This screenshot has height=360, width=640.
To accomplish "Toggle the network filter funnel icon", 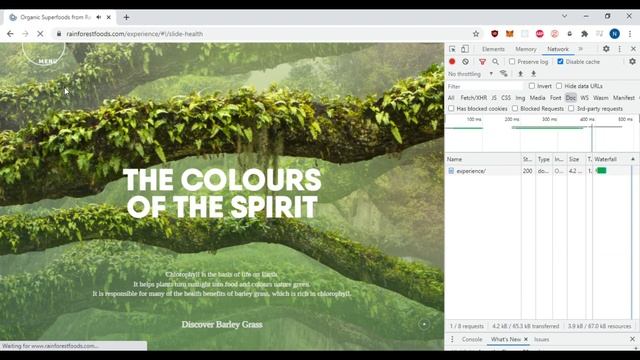I will pos(482,62).
